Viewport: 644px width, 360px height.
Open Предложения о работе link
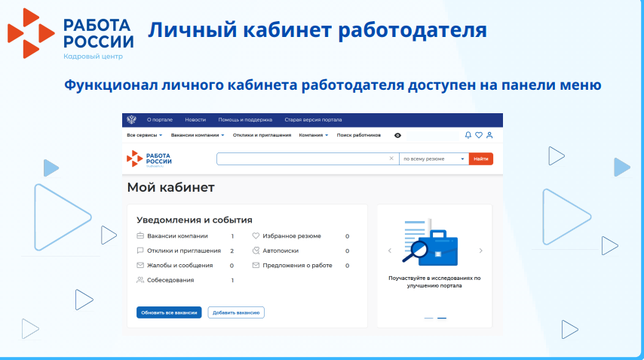[297, 266]
